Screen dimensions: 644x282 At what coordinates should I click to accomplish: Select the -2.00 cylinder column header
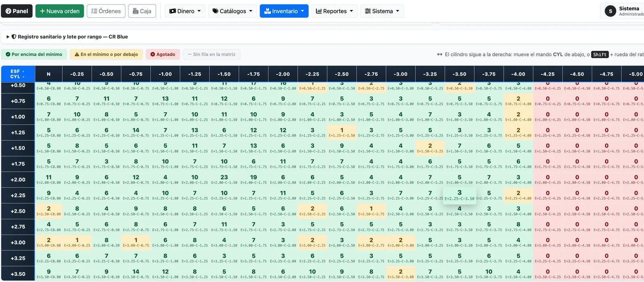(x=283, y=74)
